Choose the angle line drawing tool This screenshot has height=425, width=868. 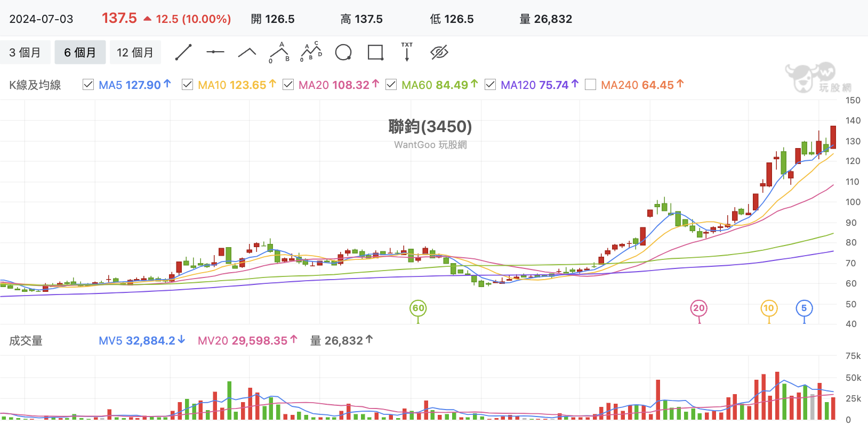click(247, 52)
